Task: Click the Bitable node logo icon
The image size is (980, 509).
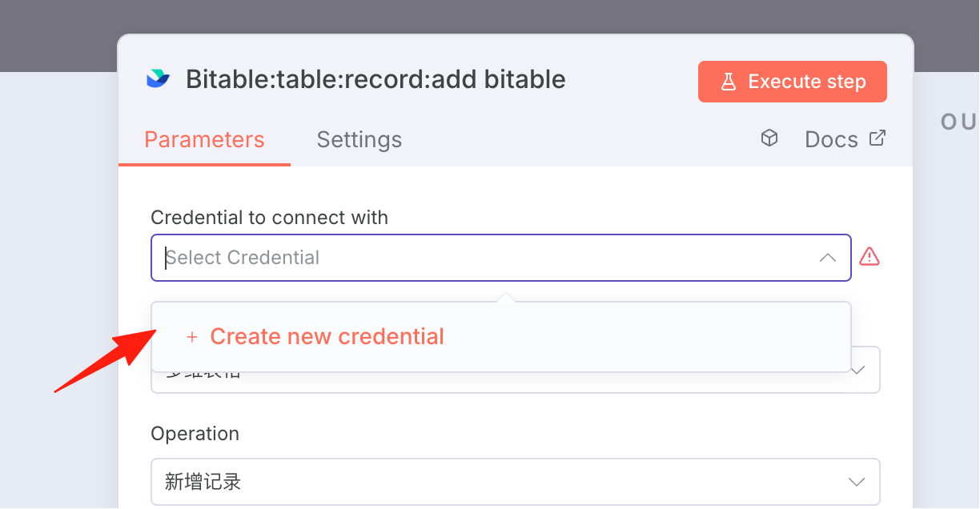Action: click(x=158, y=79)
